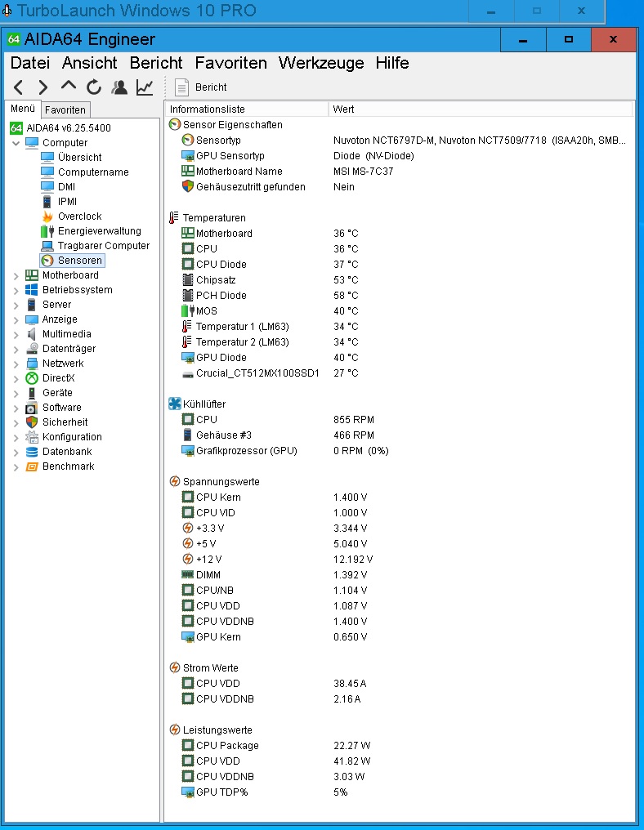Open the Bericht menu in menu bar

click(x=156, y=63)
